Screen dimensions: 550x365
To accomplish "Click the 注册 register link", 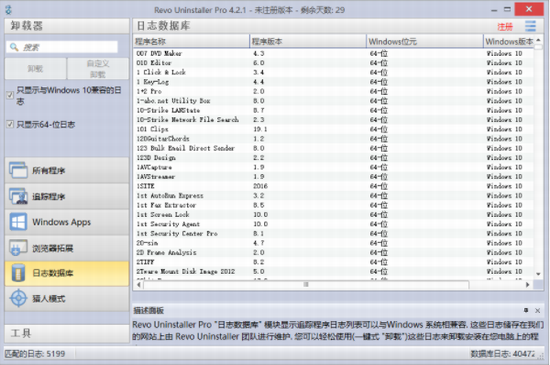I will point(505,27).
